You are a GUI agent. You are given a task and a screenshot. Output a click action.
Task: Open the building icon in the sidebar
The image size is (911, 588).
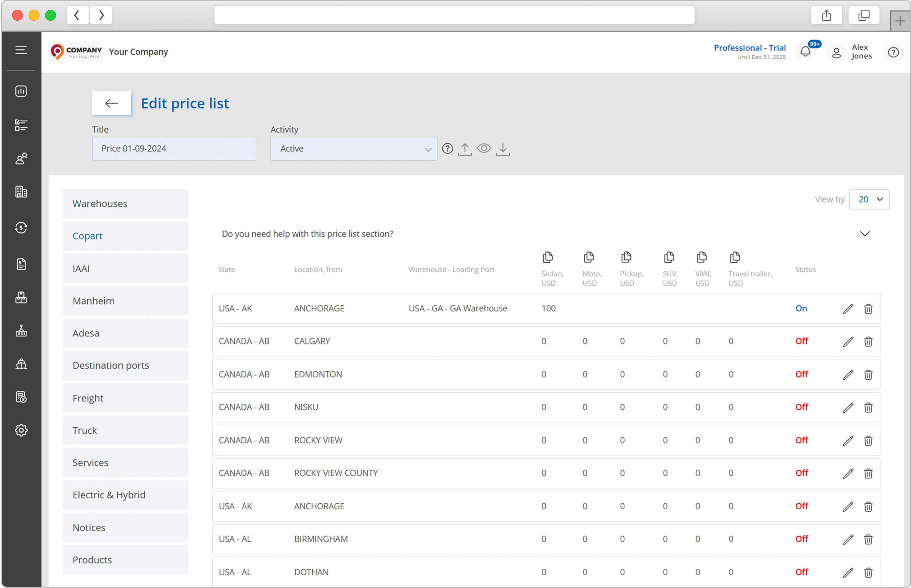[x=21, y=192]
